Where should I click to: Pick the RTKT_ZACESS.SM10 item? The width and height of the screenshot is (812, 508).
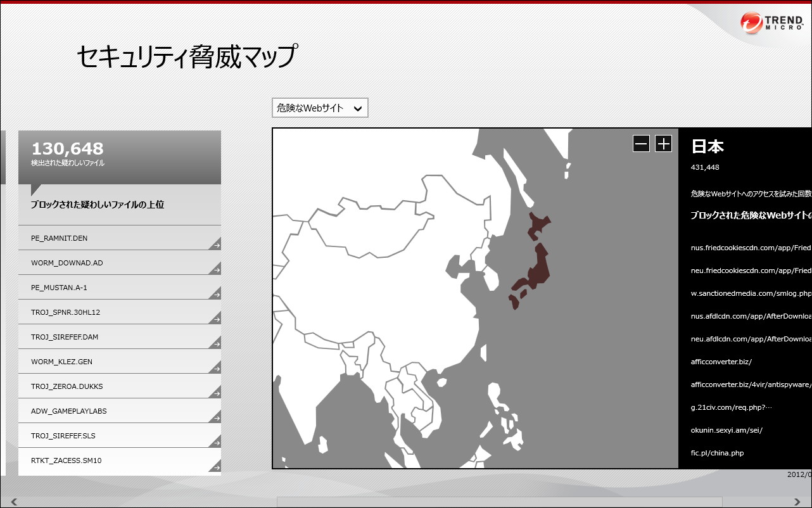coord(120,460)
